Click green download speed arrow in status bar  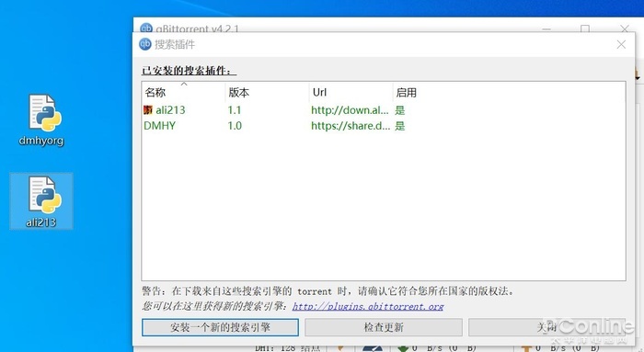pos(403,348)
